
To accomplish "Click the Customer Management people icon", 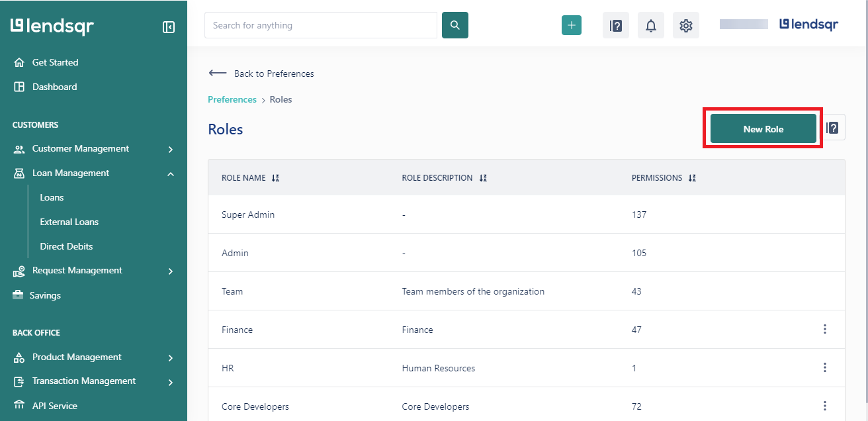I will (x=19, y=149).
